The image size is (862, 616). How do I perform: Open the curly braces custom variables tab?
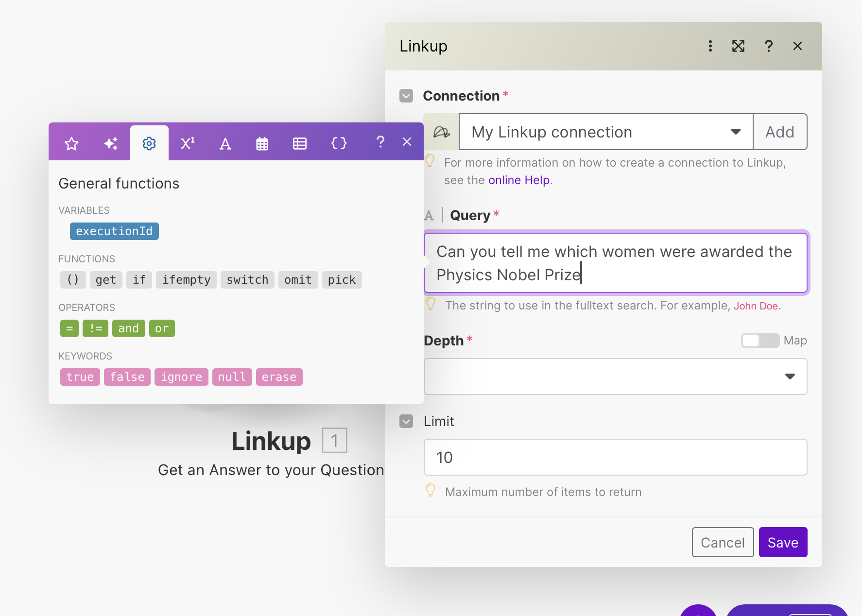click(339, 143)
